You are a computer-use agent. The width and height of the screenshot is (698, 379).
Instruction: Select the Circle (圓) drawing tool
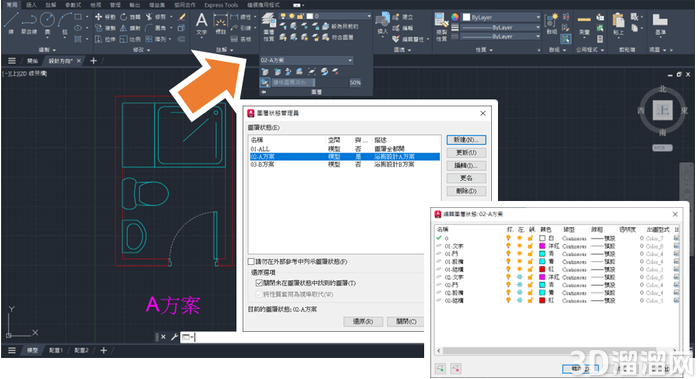pyautogui.click(x=47, y=22)
